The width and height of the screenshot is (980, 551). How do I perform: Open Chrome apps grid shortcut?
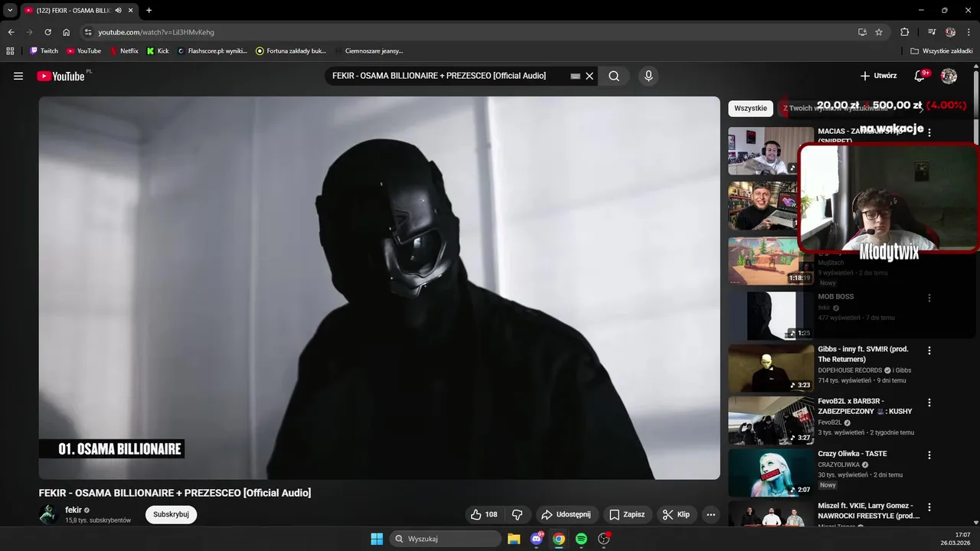(10, 51)
